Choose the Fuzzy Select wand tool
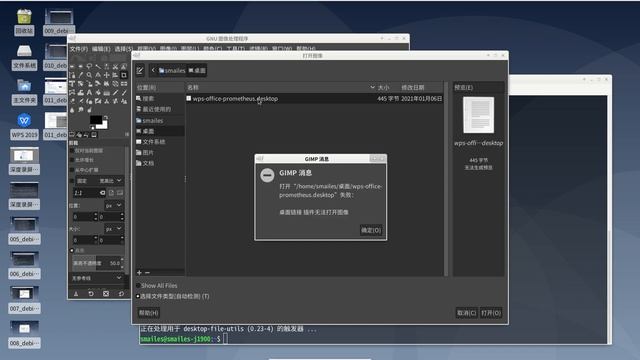 pos(98,66)
